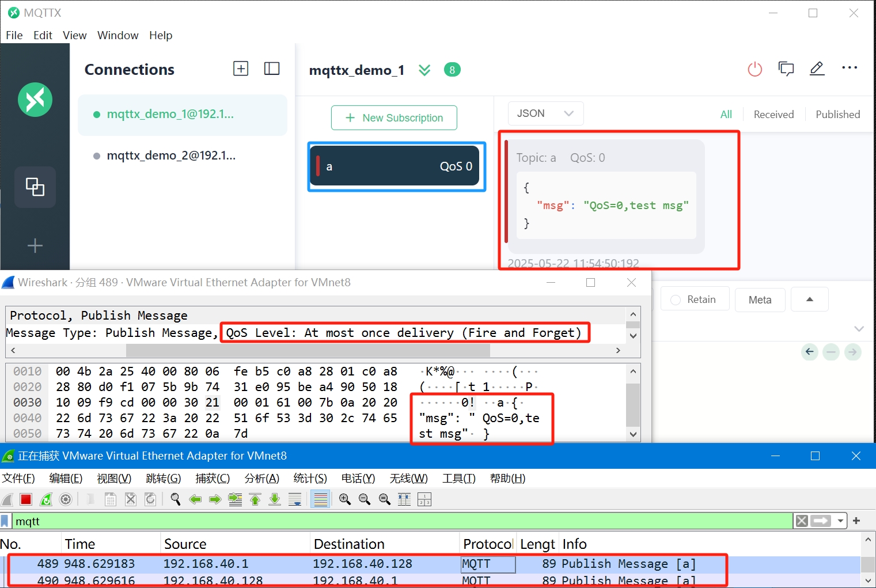The width and height of the screenshot is (876, 588).
Task: Click the MQTTX logo in the sidebar
Action: [35, 100]
